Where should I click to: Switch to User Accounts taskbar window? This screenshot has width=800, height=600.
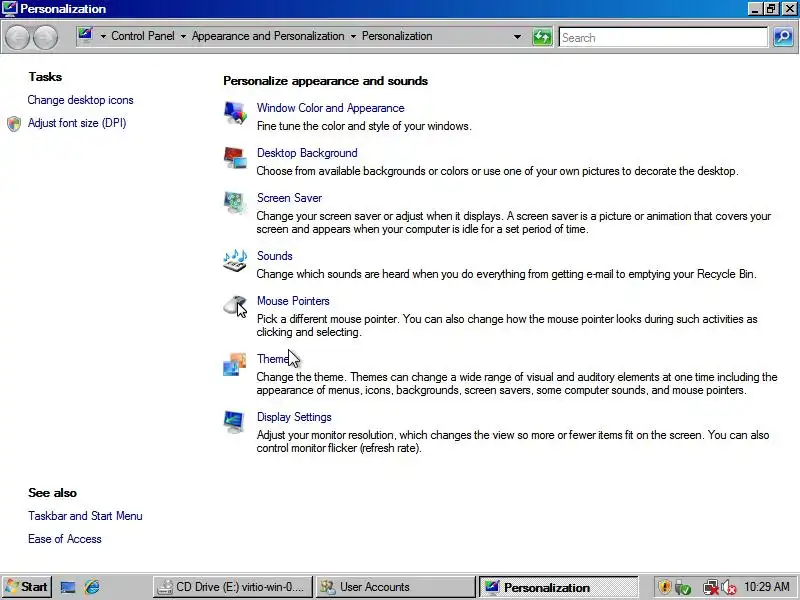pos(395,587)
